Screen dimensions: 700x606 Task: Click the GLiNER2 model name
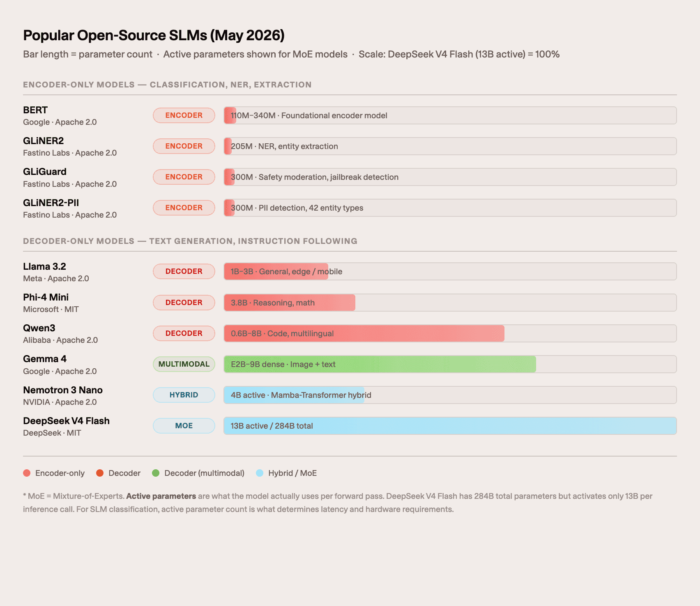coord(44,141)
